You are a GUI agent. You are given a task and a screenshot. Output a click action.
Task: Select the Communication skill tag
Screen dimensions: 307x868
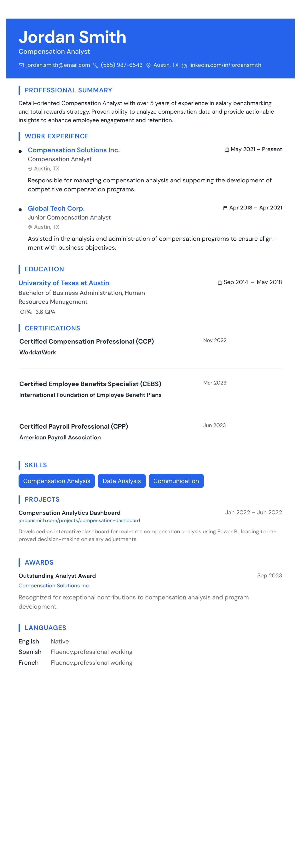176,481
